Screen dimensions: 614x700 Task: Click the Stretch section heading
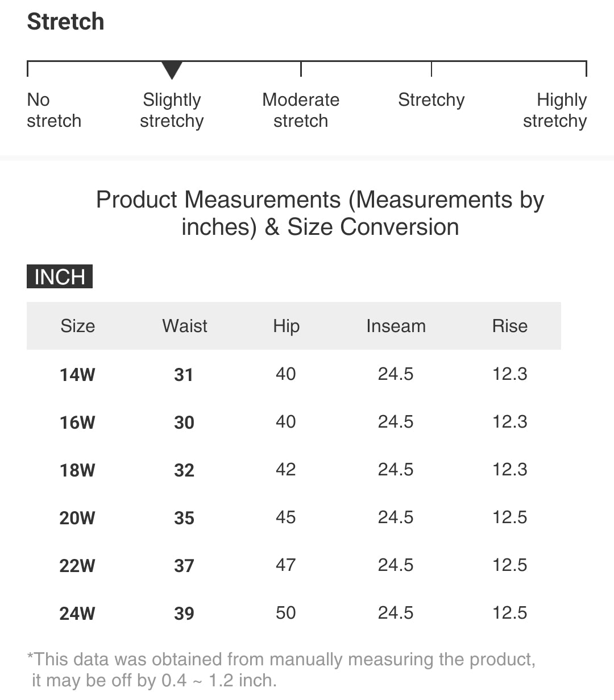[x=66, y=22]
